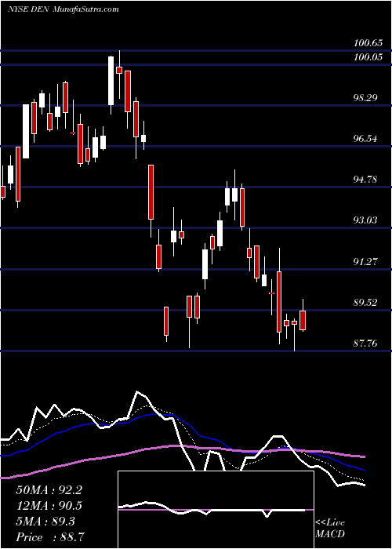The image size is (392, 549).
Task: Pick the 94.78 price axis label
Action: (x=365, y=180)
